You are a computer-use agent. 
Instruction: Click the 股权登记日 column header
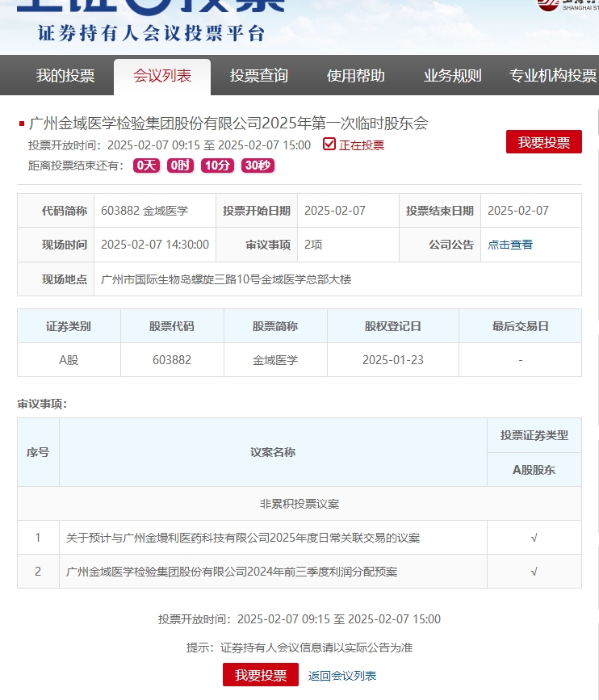(393, 326)
